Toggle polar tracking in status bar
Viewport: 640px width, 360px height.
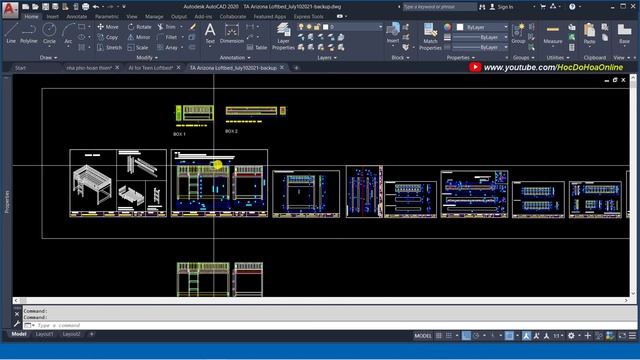476,336
